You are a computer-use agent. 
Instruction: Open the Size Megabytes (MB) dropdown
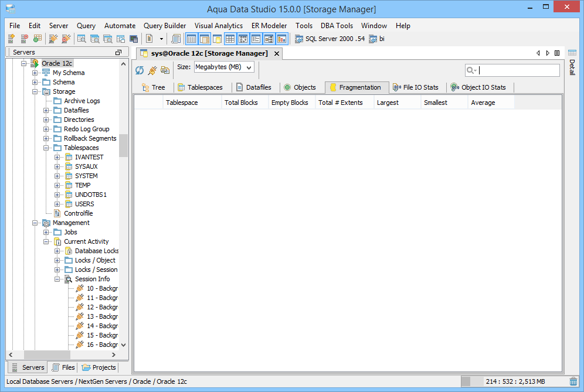pyautogui.click(x=224, y=67)
